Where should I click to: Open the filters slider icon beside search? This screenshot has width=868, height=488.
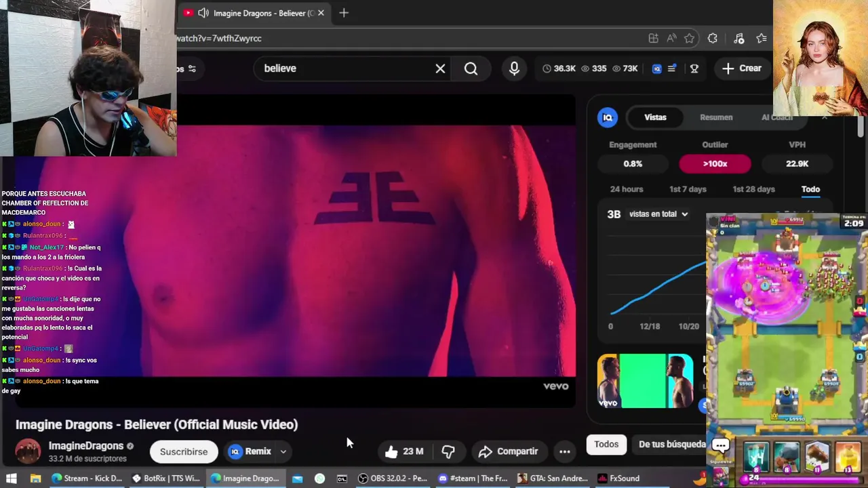(x=192, y=68)
